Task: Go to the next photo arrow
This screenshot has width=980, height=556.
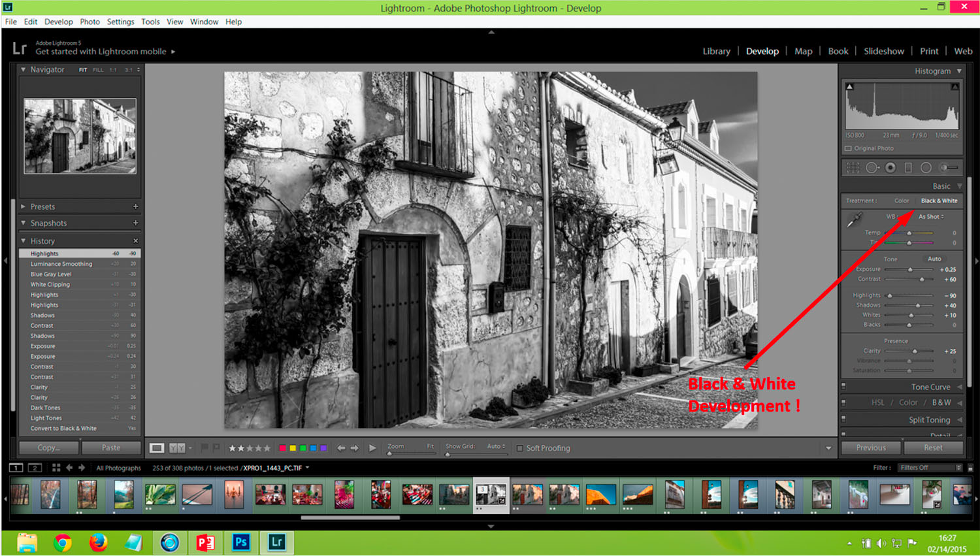Action: (354, 448)
